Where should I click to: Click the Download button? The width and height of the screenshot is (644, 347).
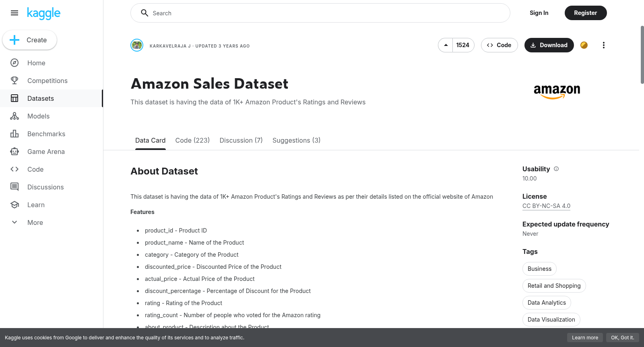(549, 45)
